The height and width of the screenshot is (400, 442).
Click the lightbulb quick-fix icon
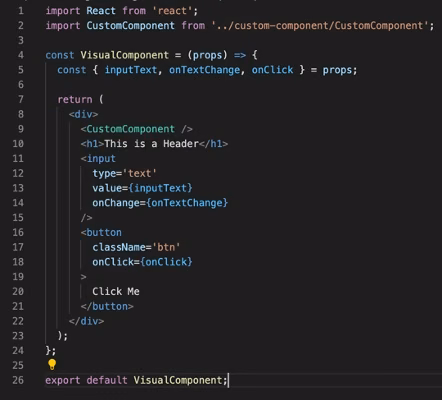(52, 364)
